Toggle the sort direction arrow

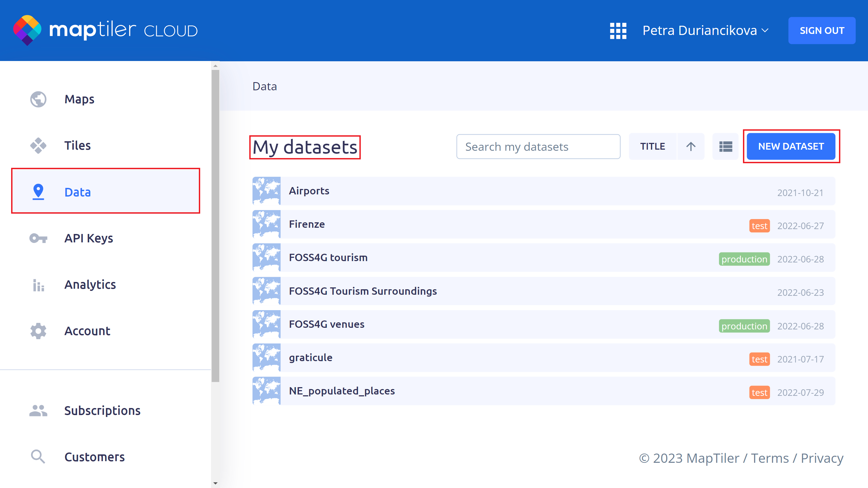(x=691, y=146)
